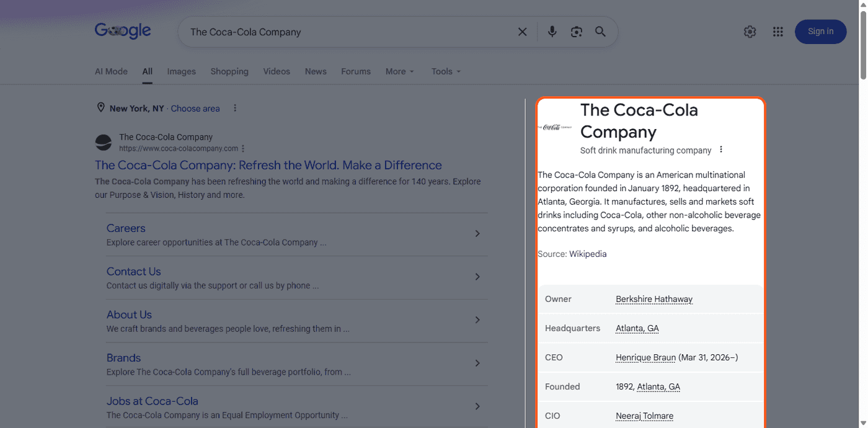This screenshot has height=428, width=868.
Task: Expand the About Us sitelink chevron
Action: coord(477,319)
